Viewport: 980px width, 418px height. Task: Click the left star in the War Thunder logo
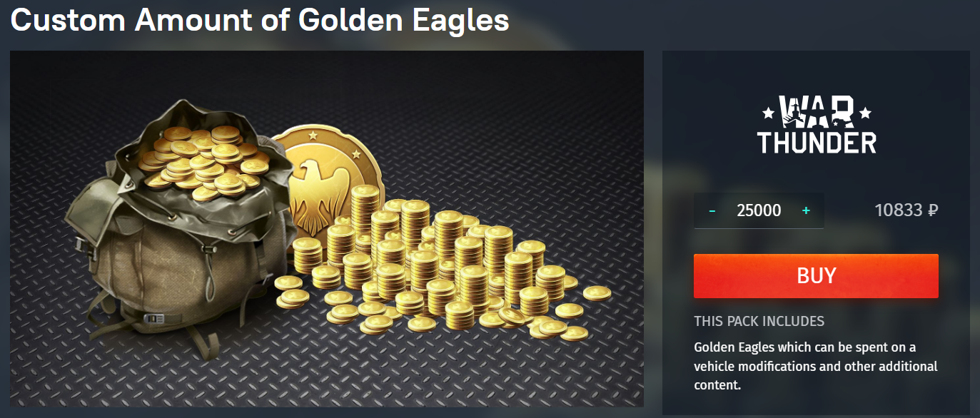768,113
